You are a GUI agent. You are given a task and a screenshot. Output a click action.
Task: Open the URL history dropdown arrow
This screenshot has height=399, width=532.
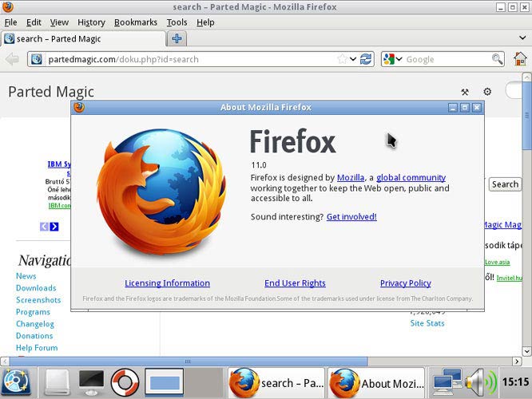352,59
